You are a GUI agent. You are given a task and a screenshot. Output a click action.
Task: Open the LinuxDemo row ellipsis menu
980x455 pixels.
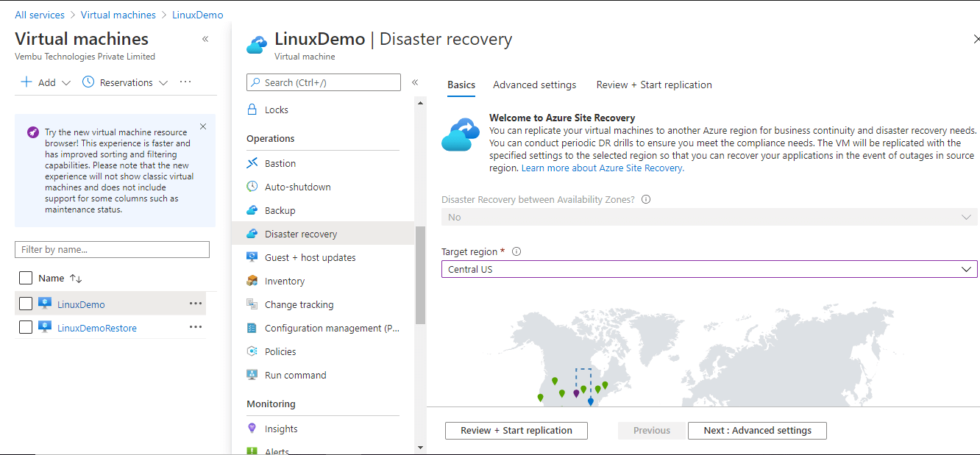point(195,304)
